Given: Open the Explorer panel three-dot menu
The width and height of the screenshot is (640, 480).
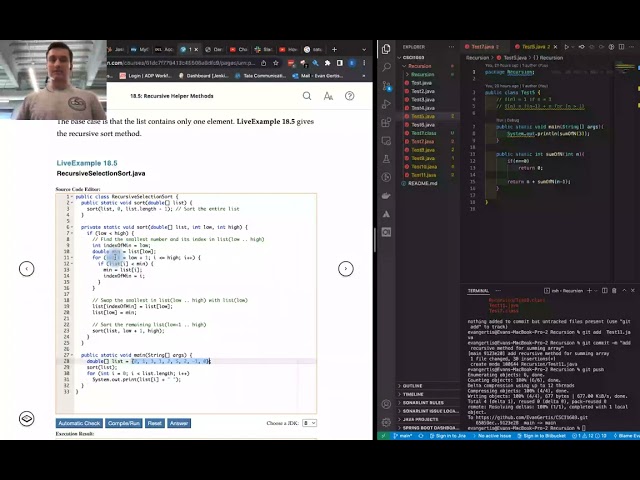Looking at the screenshot, I should [451, 47].
